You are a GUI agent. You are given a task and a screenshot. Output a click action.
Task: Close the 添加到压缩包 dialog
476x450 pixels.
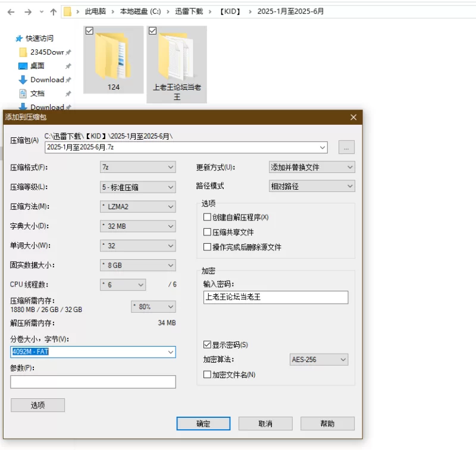pyautogui.click(x=353, y=117)
